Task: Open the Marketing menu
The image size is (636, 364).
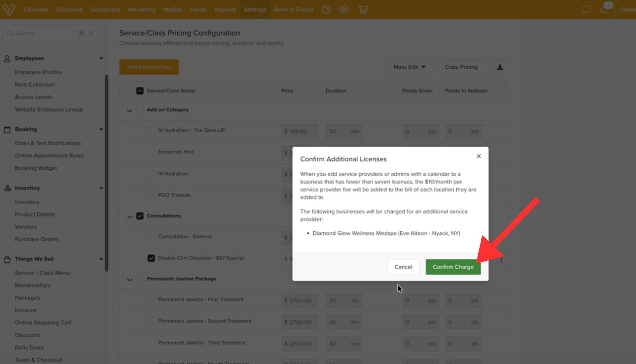Action: tap(142, 10)
